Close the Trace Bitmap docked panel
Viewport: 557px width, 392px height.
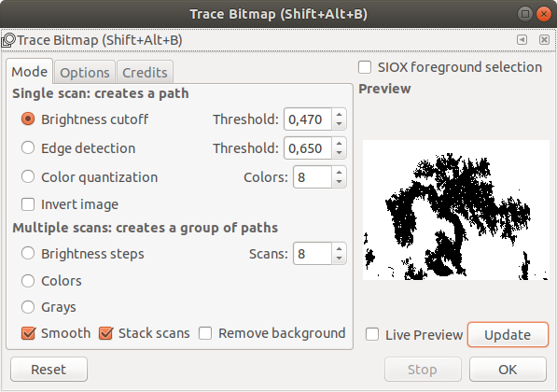544,39
